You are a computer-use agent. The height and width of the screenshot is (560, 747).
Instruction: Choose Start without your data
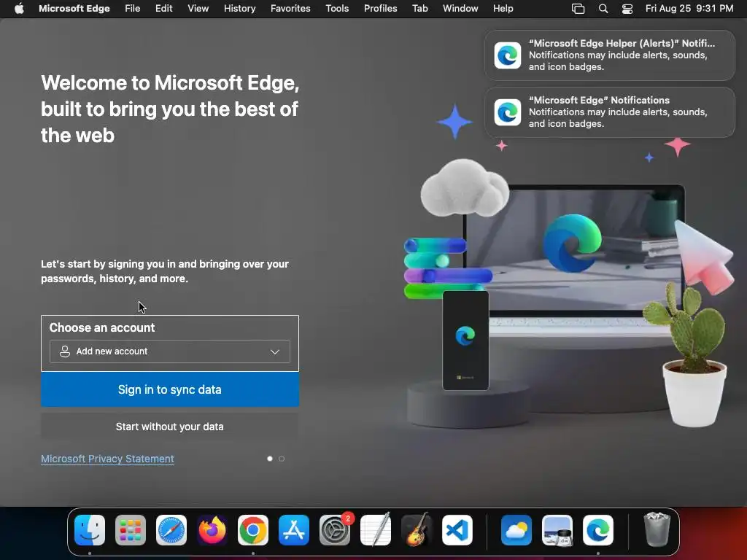pyautogui.click(x=169, y=427)
